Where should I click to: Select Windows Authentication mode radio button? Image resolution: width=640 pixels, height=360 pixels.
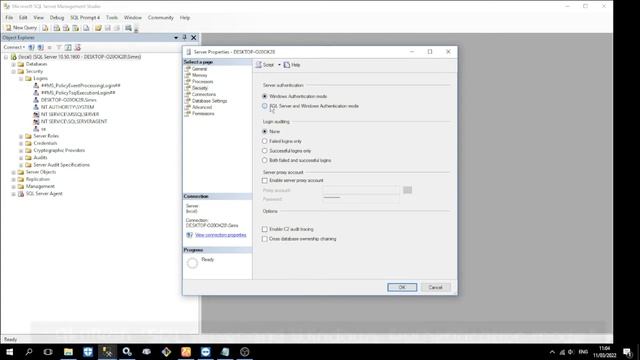pos(264,96)
